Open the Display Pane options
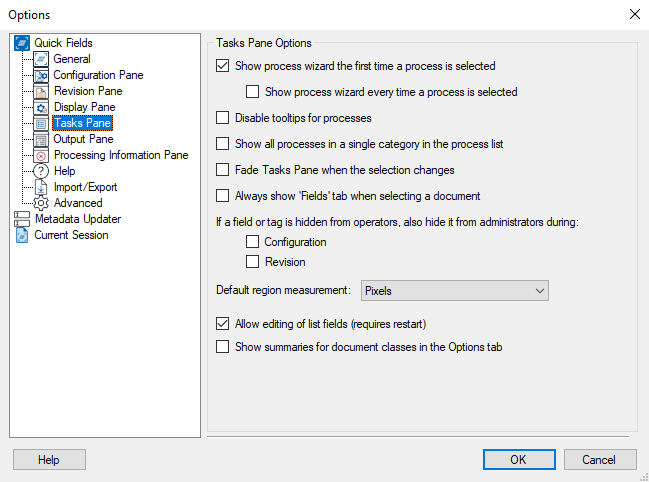The width and height of the screenshot is (649, 482). click(x=85, y=107)
